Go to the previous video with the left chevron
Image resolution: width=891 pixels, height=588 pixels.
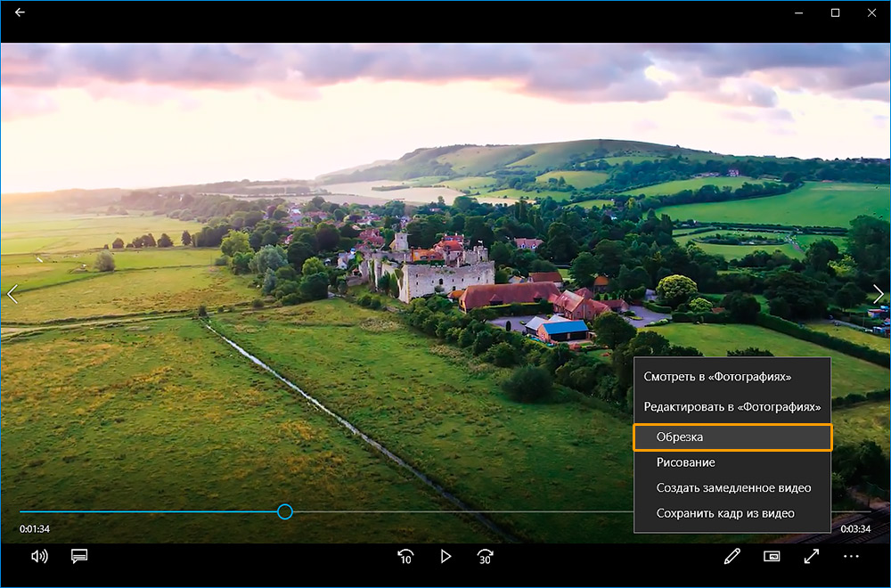pos(12,293)
